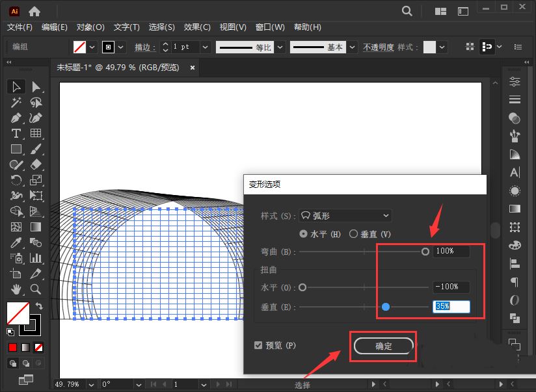Select the Zoom tool at the toolbar bottom
This screenshot has width=536, height=392.
click(36, 289)
